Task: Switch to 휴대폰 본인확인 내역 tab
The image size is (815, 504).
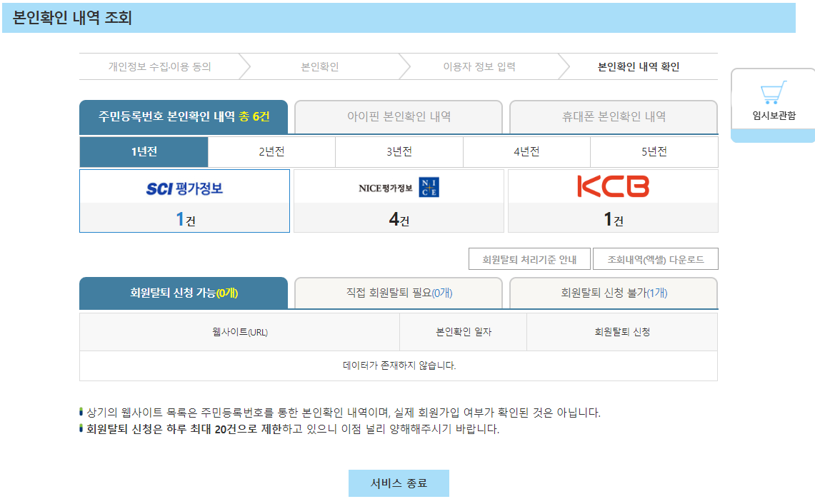Action: click(614, 117)
